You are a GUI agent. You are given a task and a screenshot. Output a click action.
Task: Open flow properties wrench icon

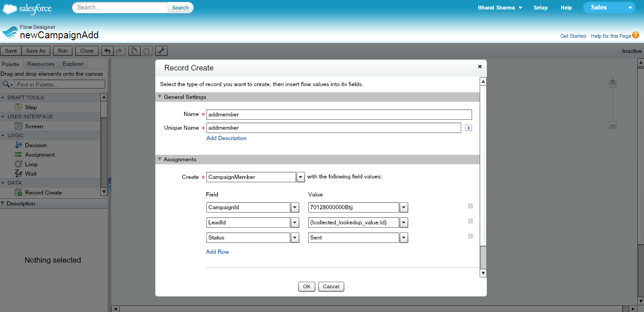pyautogui.click(x=161, y=51)
